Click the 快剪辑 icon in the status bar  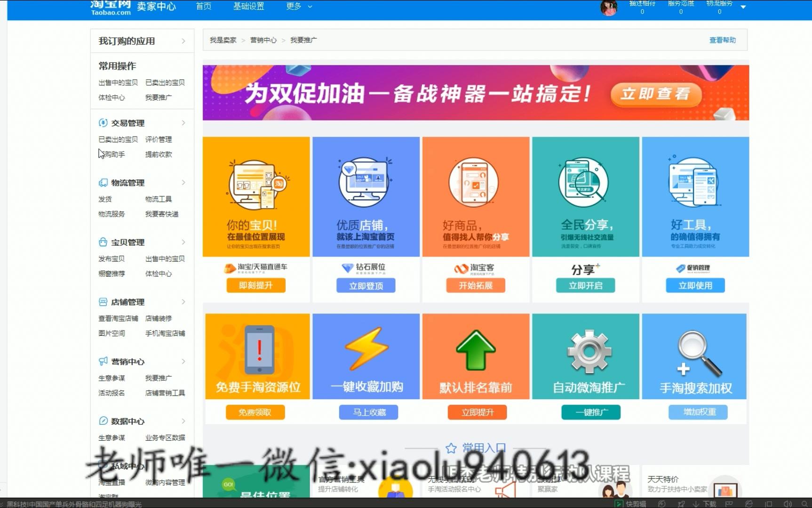tap(619, 504)
